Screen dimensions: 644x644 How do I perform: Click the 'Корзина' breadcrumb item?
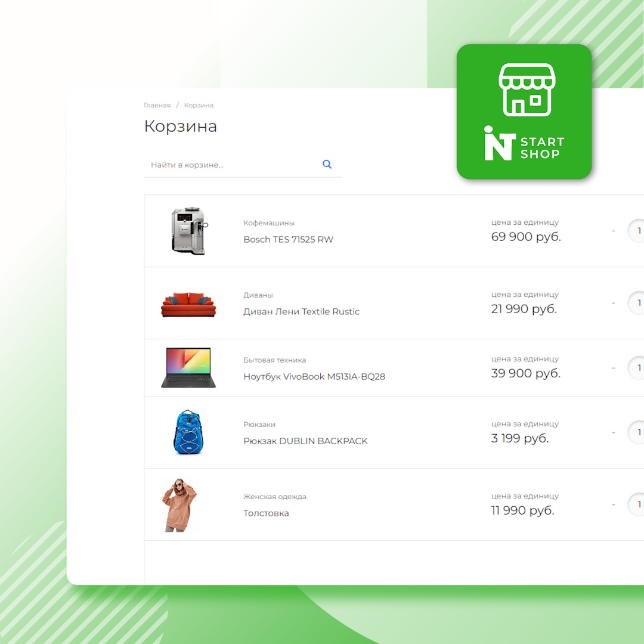(x=199, y=105)
